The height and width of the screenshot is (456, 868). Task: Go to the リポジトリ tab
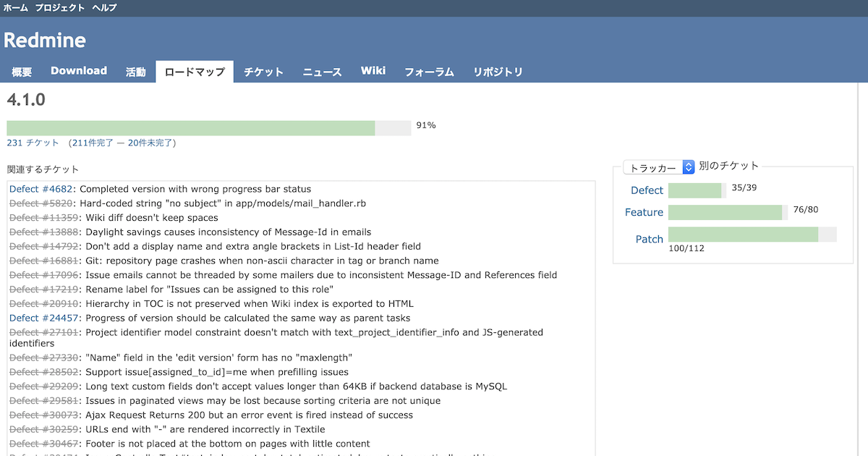point(498,72)
